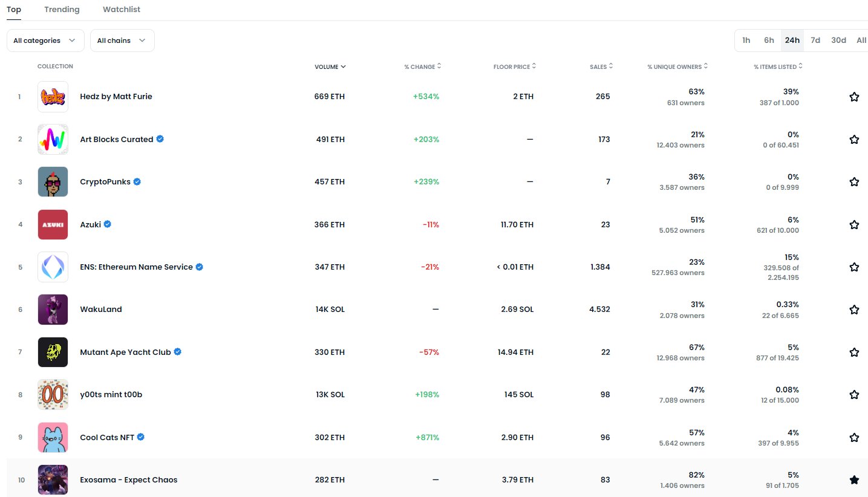The image size is (868, 497).
Task: Click the 4.532 sales value
Action: (599, 310)
